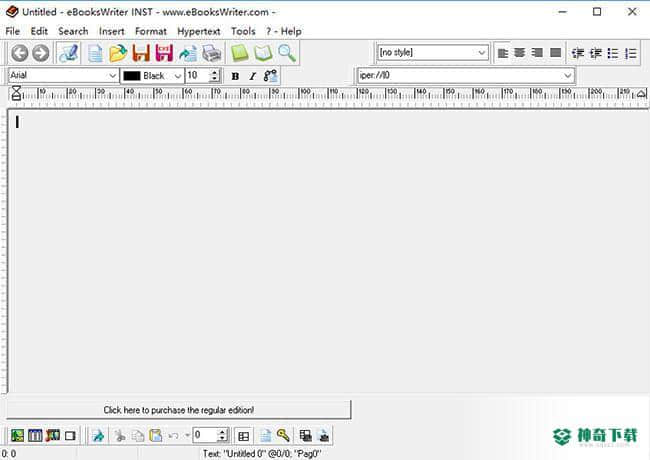Screen dimensions: 650x460
Task: Open the Edit menu
Action: (39, 31)
